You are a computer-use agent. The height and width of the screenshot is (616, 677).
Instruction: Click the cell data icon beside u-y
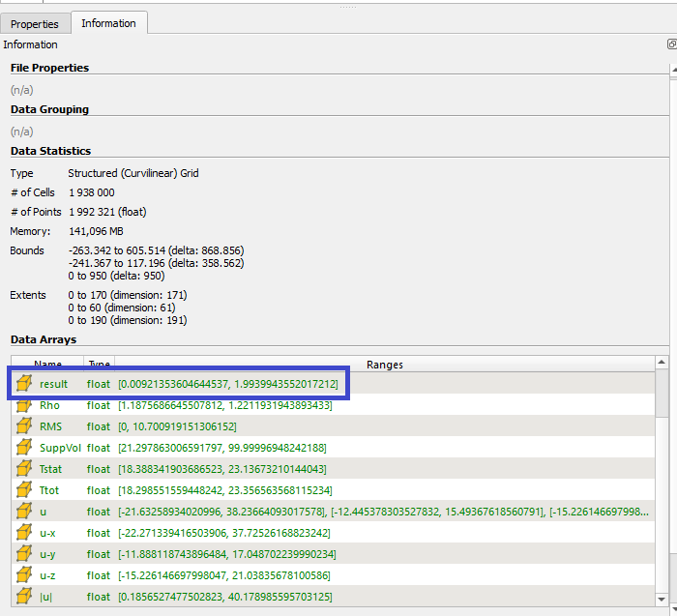[24, 554]
